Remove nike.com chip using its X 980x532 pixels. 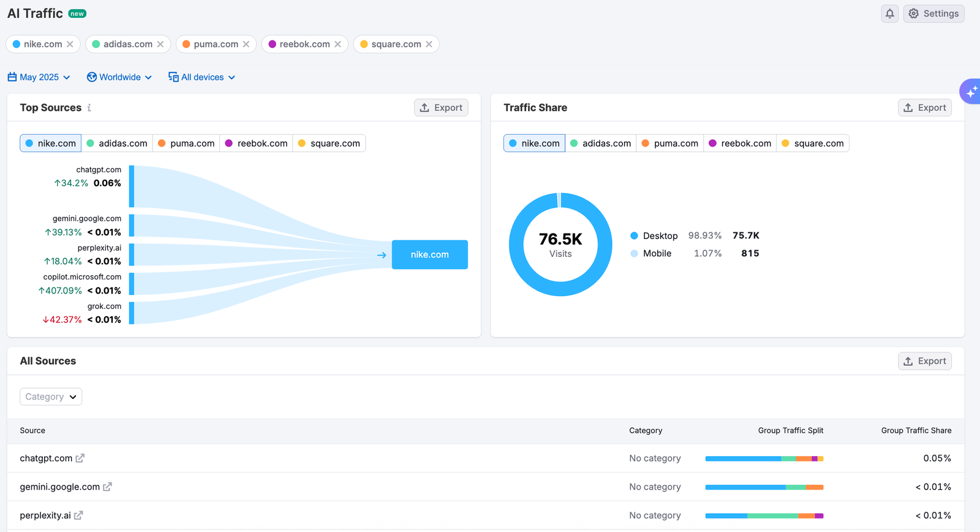tap(70, 44)
